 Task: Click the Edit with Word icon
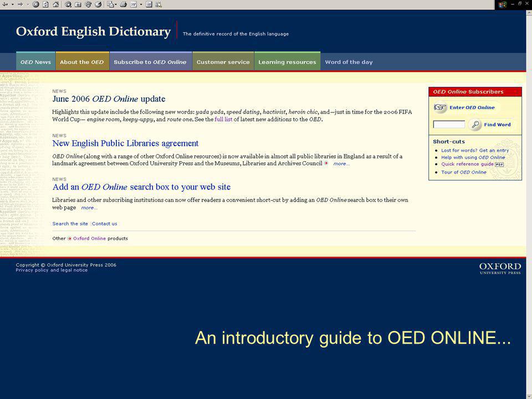pyautogui.click(x=134, y=4)
